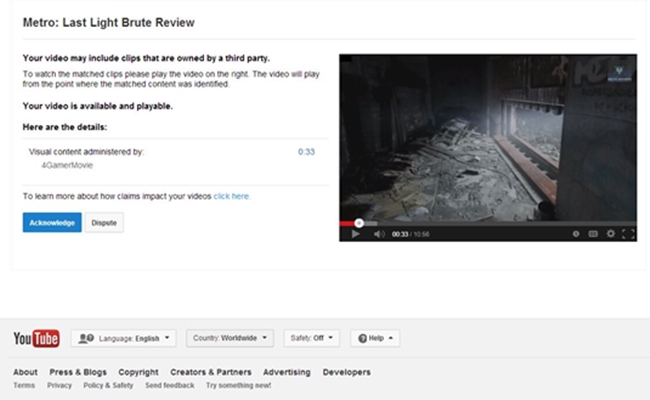
Task: Jump to the 0:33 matched timestamp
Action: pos(306,152)
